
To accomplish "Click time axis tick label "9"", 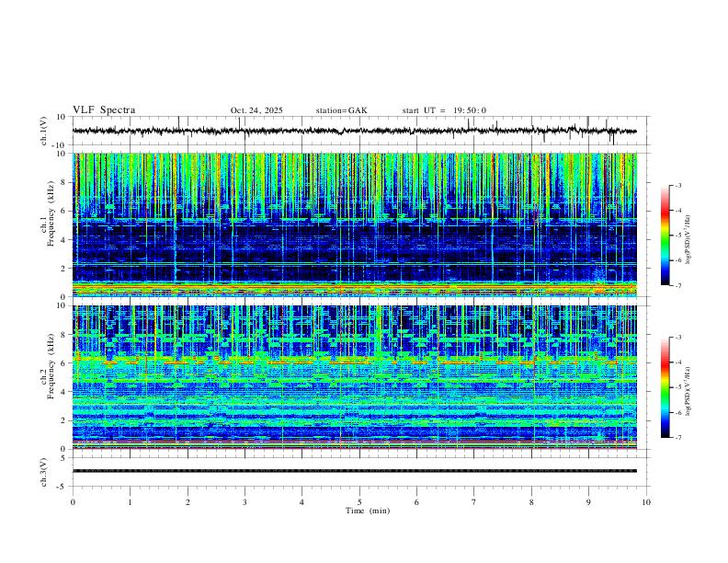I will tap(588, 502).
